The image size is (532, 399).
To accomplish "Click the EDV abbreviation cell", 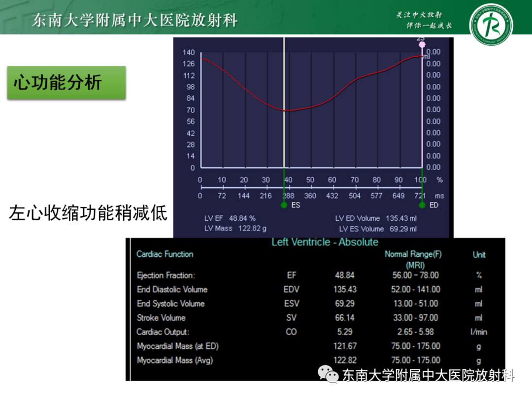I will (292, 290).
